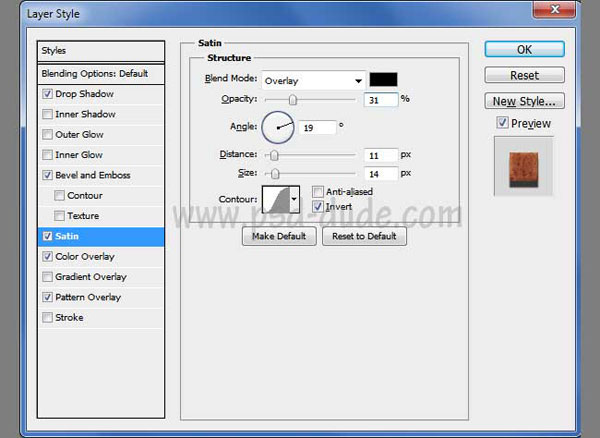The width and height of the screenshot is (600, 438).
Task: Select the Inner Shadow label
Action: [85, 114]
